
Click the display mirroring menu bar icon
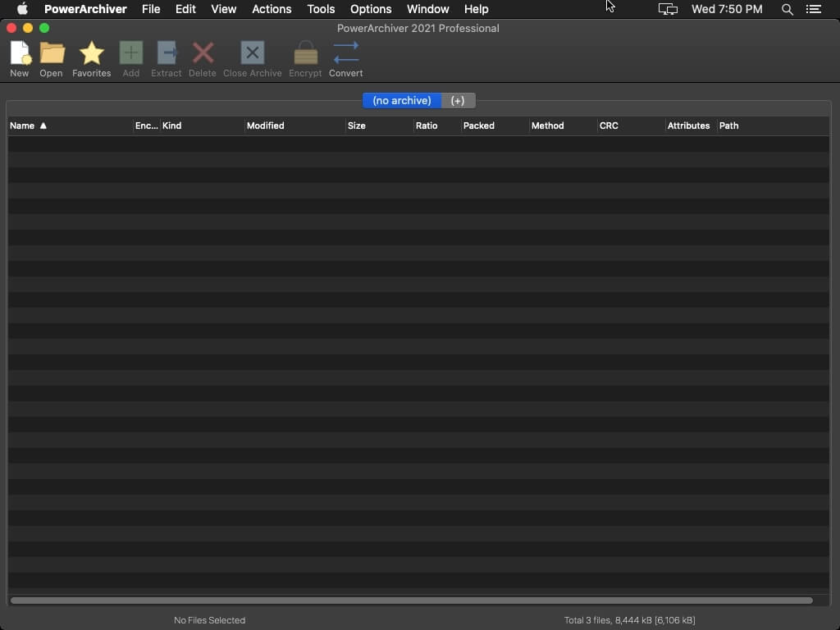tap(668, 9)
